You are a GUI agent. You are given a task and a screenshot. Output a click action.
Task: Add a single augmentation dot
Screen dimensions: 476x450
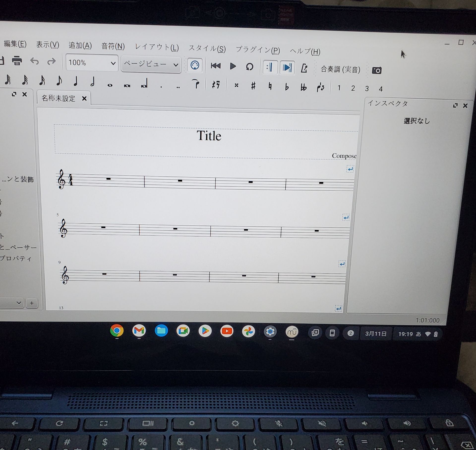tap(161, 87)
